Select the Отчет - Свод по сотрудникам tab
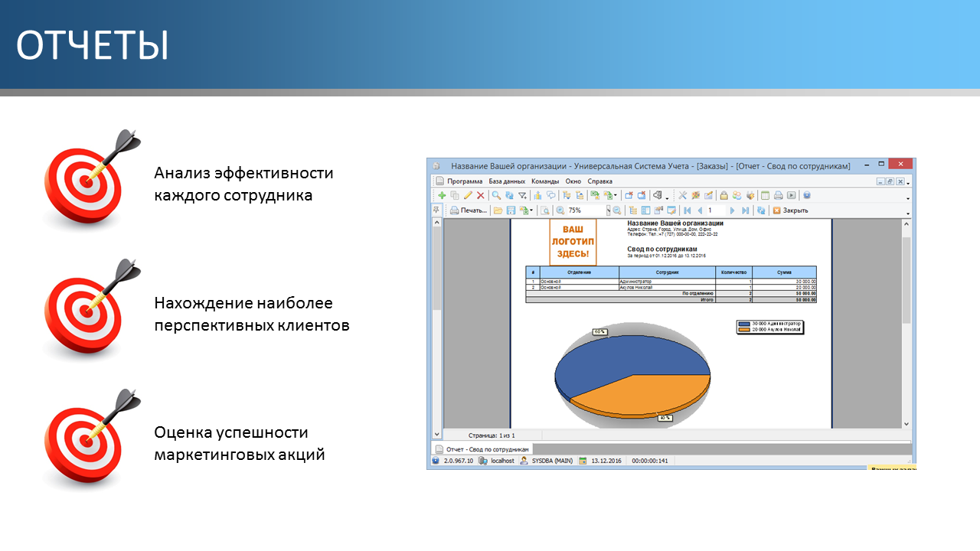Viewport: 980px width, 551px height. tap(482, 449)
